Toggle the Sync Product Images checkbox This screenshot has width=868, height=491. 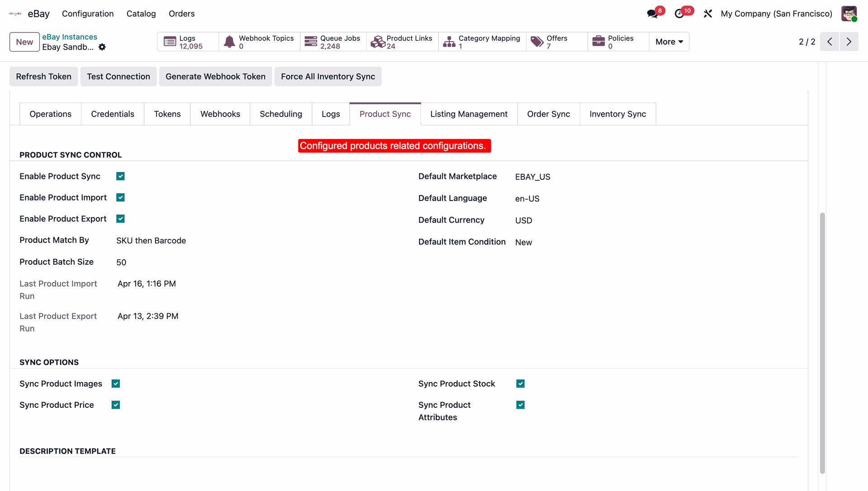[116, 383]
